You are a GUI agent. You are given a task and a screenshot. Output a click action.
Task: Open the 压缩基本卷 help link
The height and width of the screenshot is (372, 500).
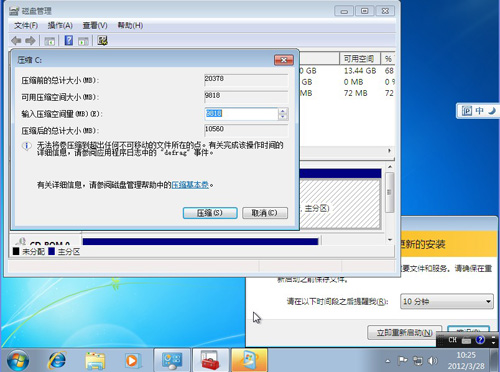190,185
